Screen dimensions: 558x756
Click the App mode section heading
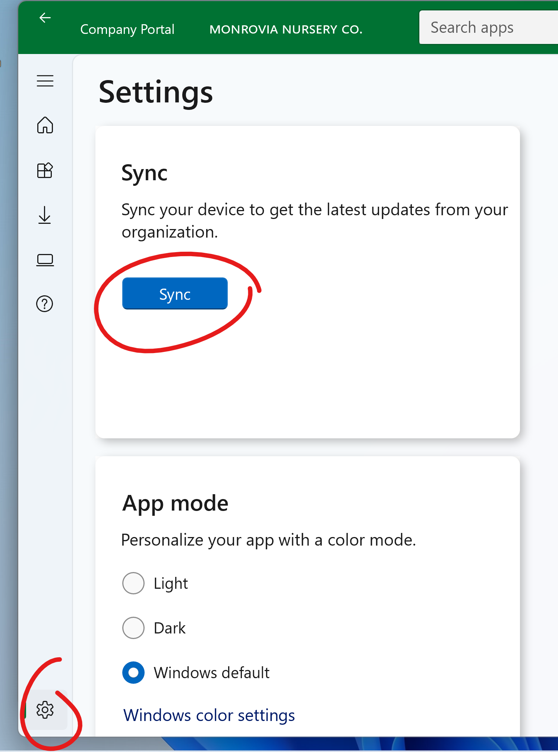click(175, 504)
